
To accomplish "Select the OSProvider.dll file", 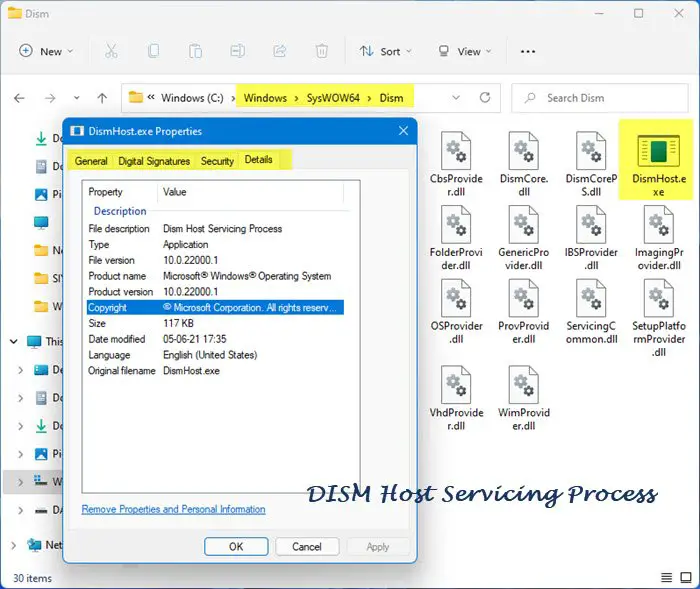I will 456,312.
